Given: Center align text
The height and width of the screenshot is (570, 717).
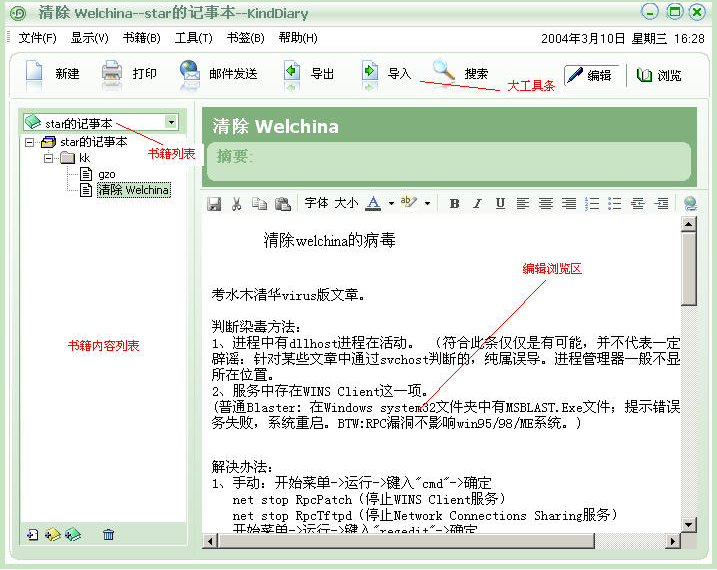Looking at the screenshot, I should click(x=546, y=204).
